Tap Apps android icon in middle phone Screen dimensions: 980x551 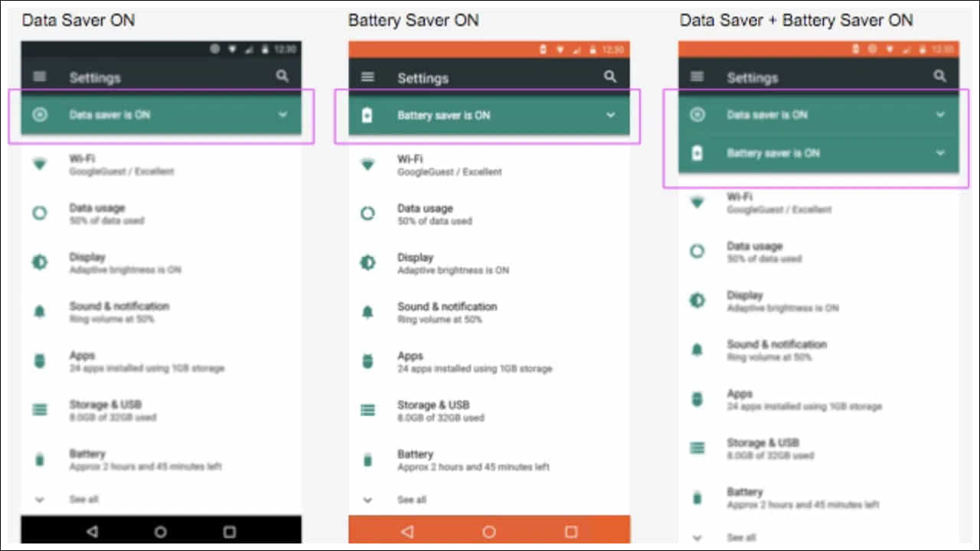[367, 361]
